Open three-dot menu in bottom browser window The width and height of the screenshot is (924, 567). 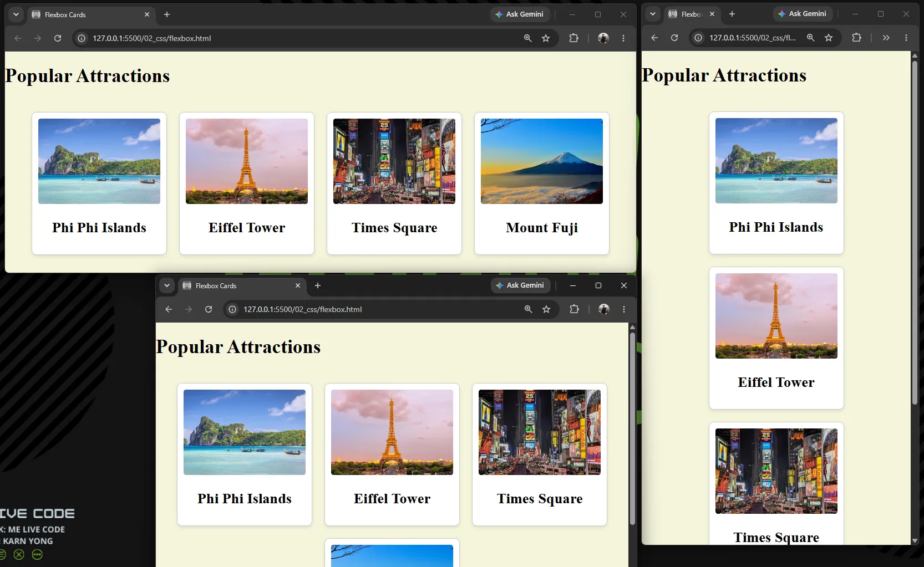(624, 309)
